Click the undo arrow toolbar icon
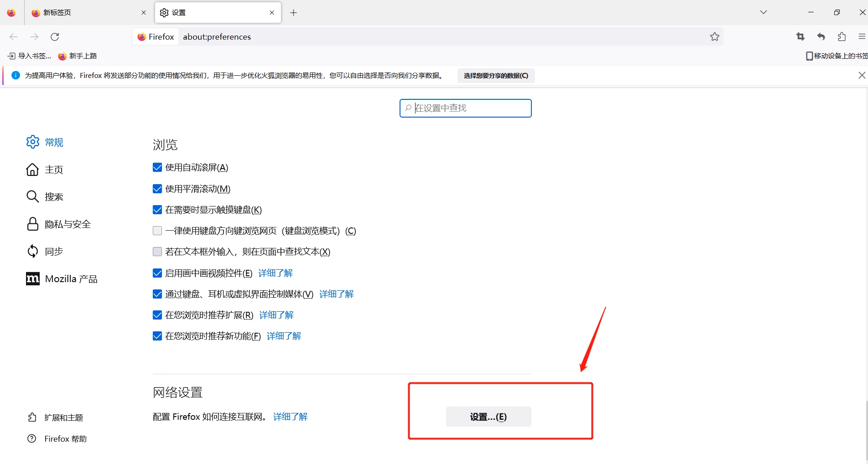The height and width of the screenshot is (464, 868). 821,37
